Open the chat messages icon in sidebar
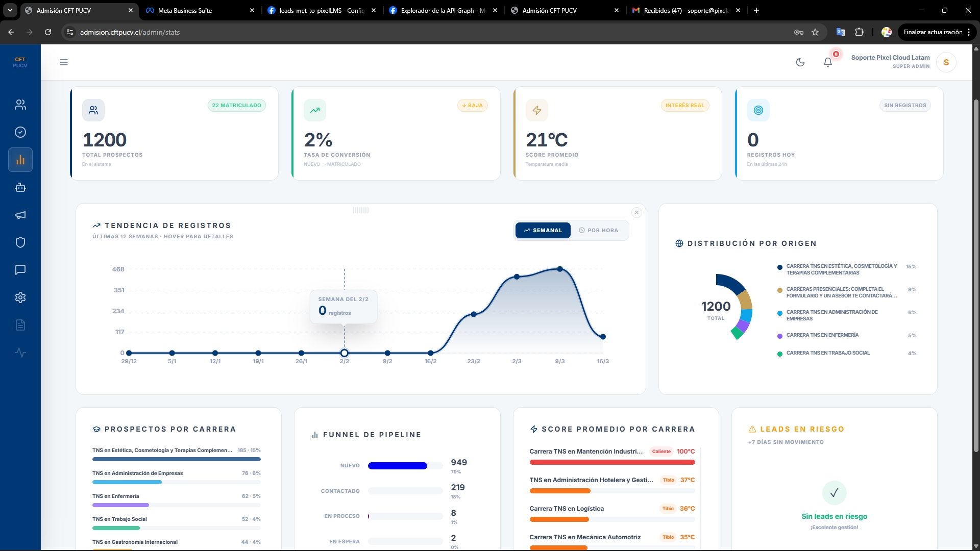Screen dimensions: 980x551 pos(20,270)
